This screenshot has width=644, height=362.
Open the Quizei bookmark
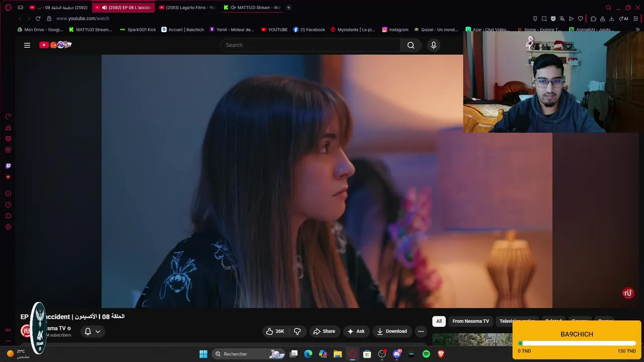click(x=436, y=30)
